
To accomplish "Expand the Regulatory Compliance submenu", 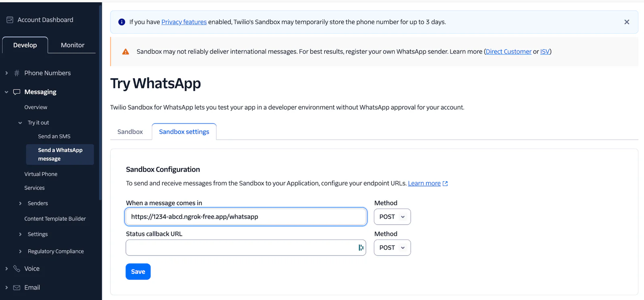I will 20,251.
